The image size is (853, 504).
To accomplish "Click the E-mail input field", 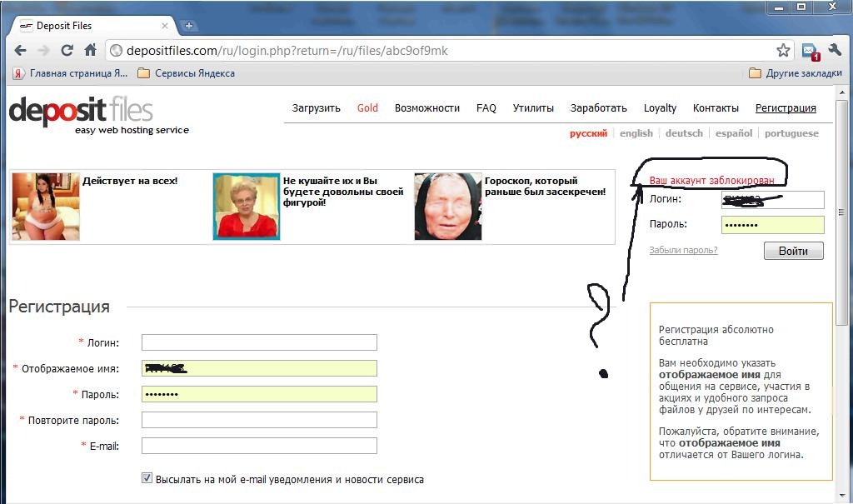I will point(259,446).
